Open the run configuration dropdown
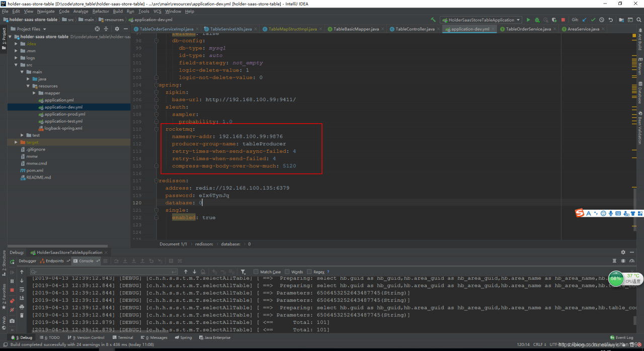Screen dimensions: 644x351 pyautogui.click(x=481, y=20)
